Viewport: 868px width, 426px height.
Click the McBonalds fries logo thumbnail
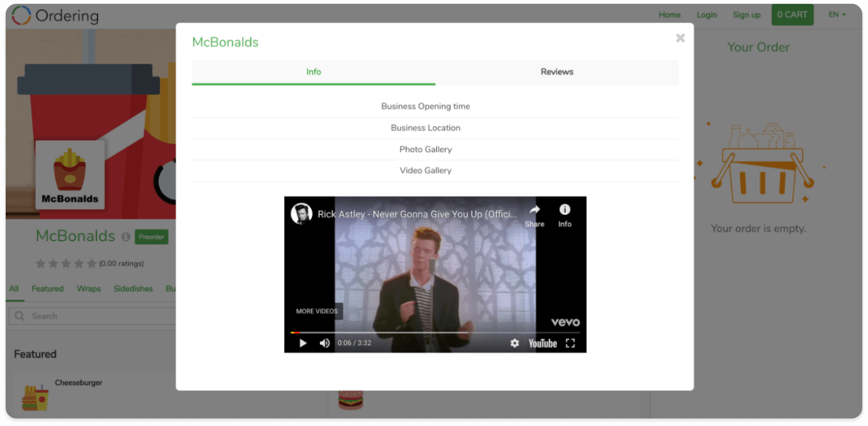point(70,175)
